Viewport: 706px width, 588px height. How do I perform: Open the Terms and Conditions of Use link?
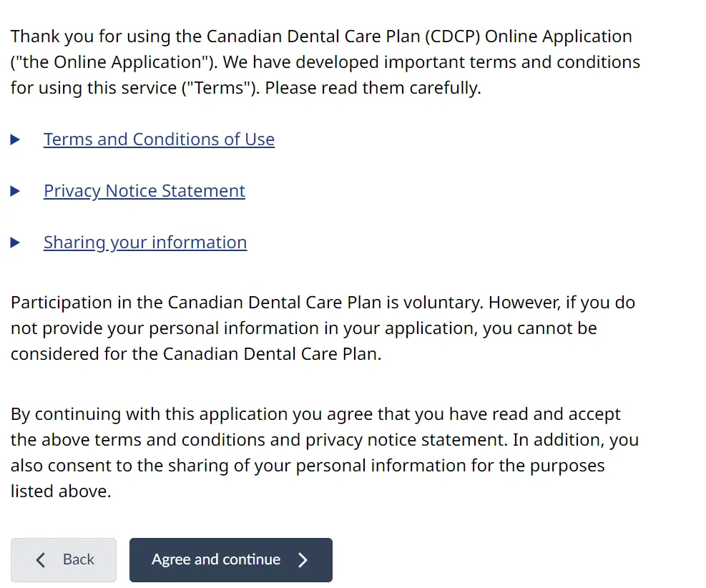159,139
